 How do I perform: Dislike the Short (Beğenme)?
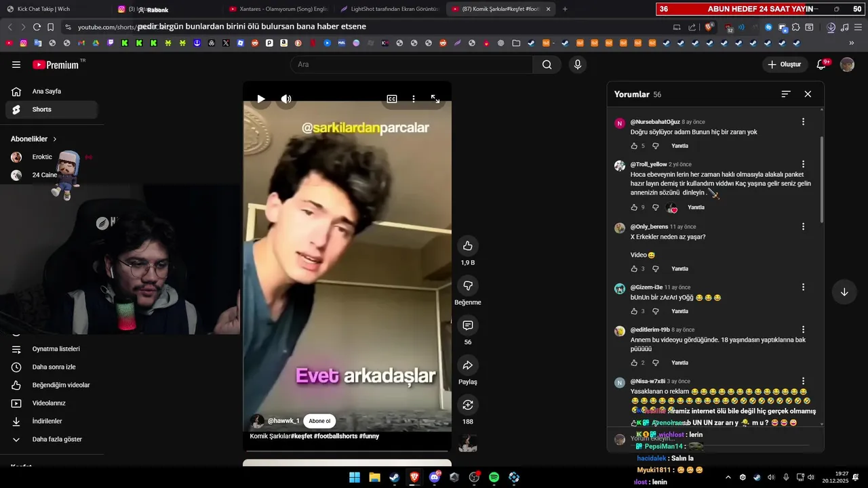(x=468, y=285)
